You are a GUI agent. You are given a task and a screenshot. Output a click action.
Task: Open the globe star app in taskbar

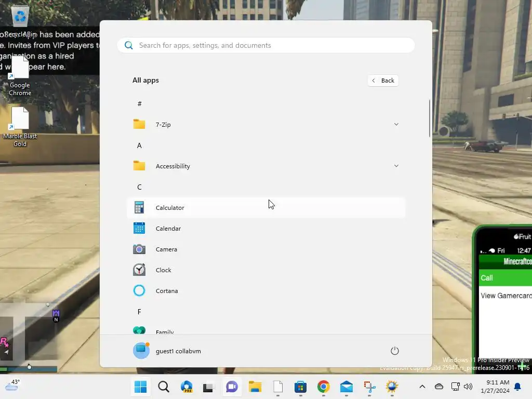click(x=392, y=387)
